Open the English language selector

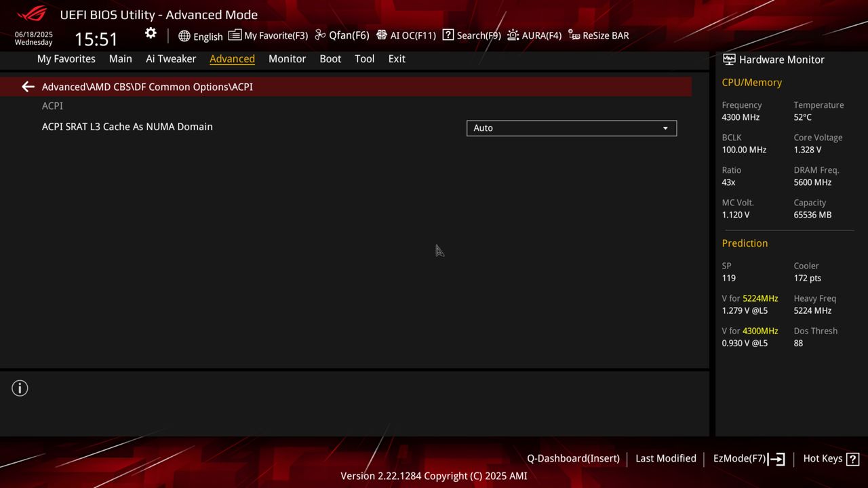point(200,36)
